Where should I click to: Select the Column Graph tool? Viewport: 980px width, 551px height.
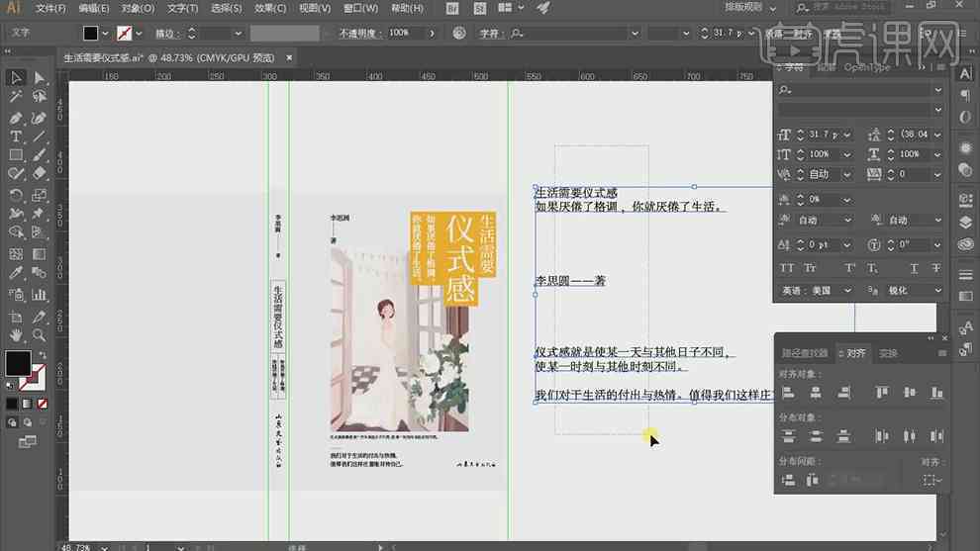(x=39, y=294)
